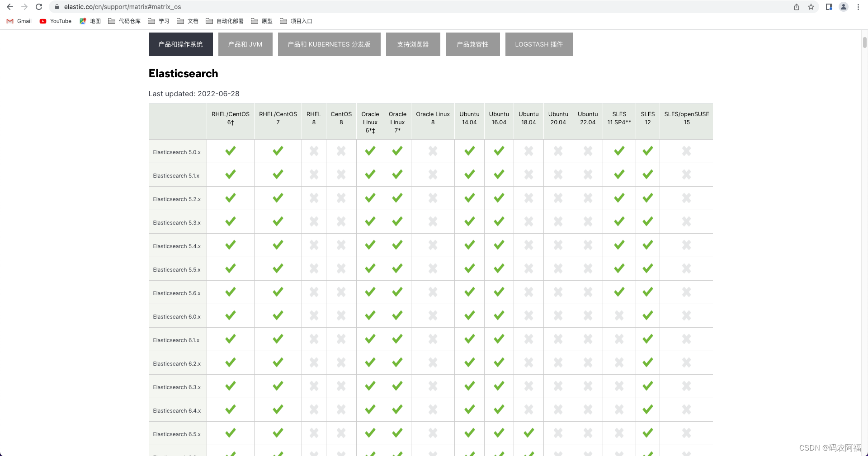The image size is (868, 456).
Task: Click Elasticsearch 5.6.x RHEL/CentOS 7 green checkmark
Action: tap(278, 292)
